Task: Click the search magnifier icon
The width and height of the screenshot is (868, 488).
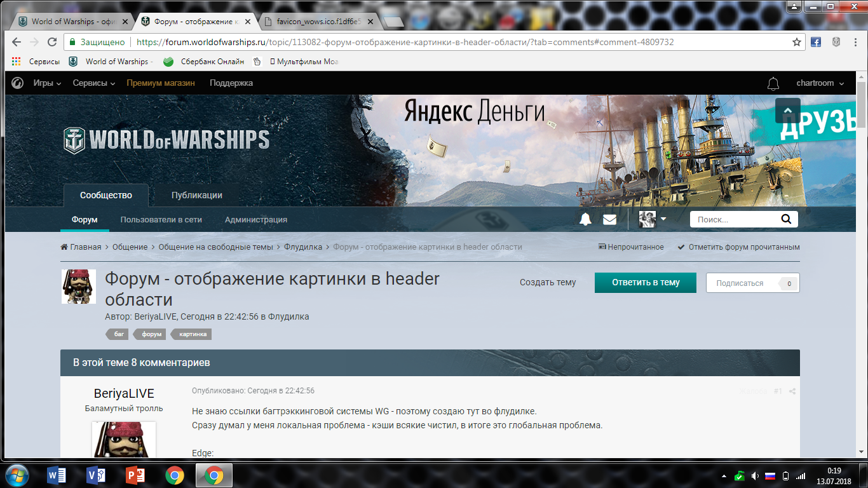Action: (x=786, y=219)
